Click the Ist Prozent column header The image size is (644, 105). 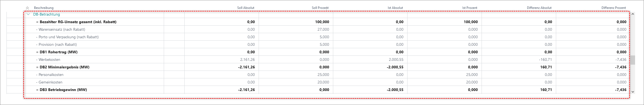470,8
